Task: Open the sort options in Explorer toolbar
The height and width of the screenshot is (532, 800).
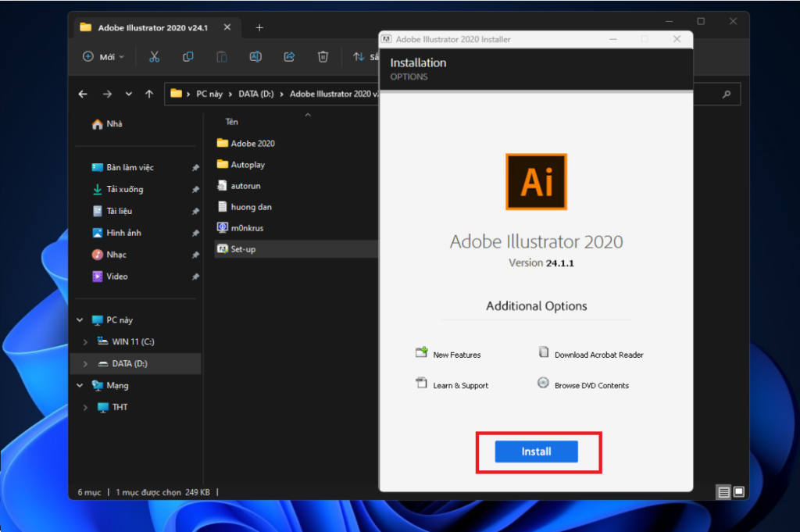Action: [366, 56]
